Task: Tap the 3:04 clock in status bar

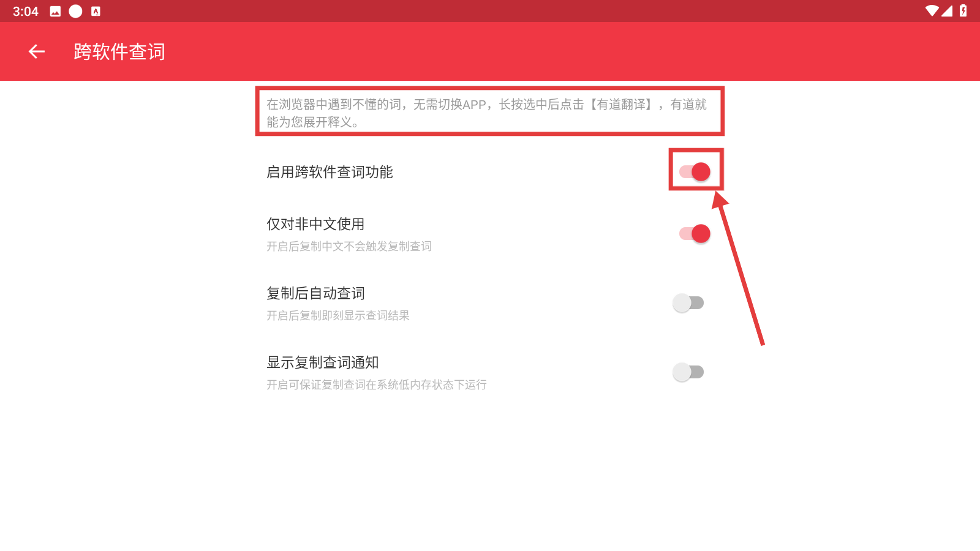Action: 25,12
